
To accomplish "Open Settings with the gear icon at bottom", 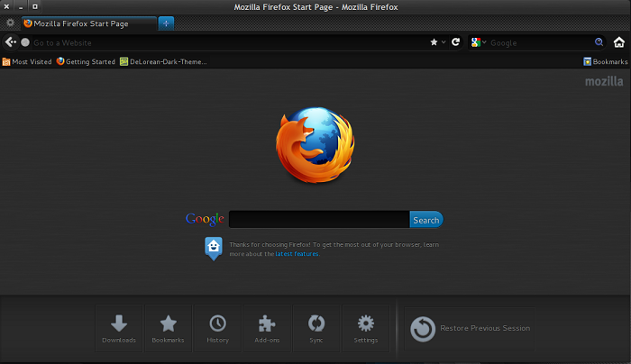I will pyautogui.click(x=366, y=328).
